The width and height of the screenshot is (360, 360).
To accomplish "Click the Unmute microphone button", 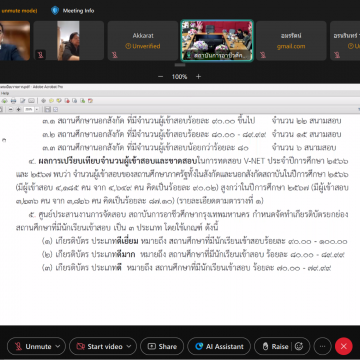I will point(33,347).
